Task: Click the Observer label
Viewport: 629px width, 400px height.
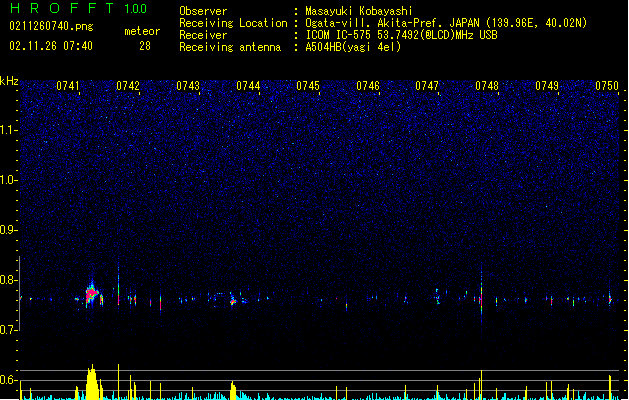Action: (203, 11)
